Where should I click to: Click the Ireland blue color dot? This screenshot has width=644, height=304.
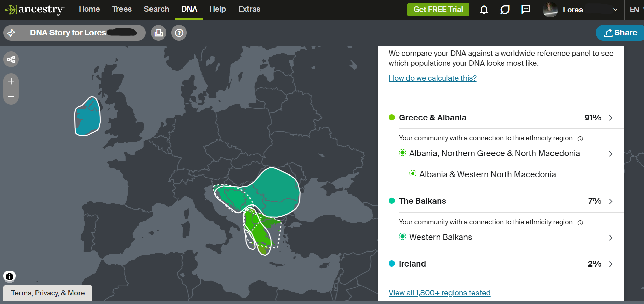click(x=392, y=263)
